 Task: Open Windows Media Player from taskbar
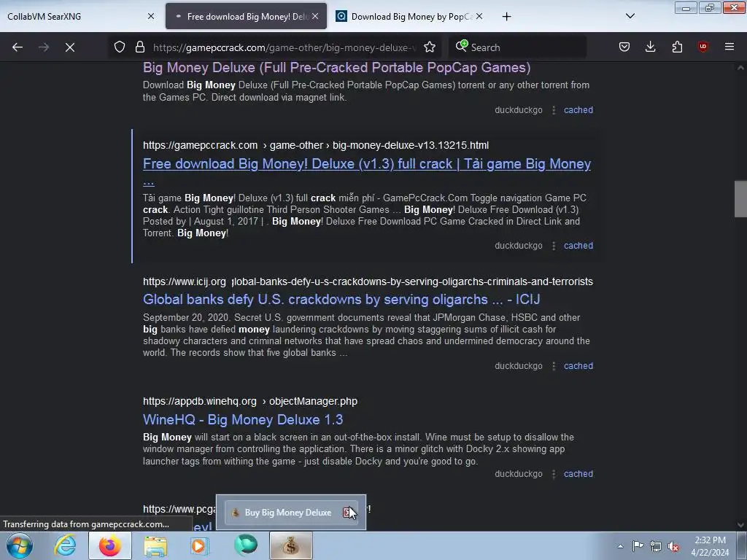[x=200, y=545]
